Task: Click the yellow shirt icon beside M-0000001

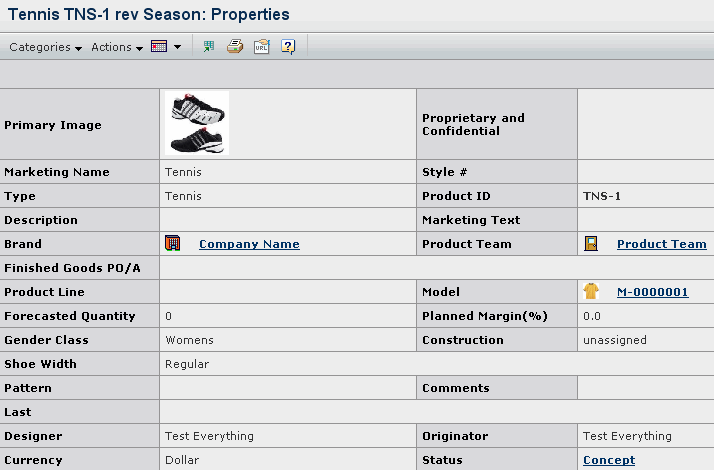Action: [x=591, y=291]
